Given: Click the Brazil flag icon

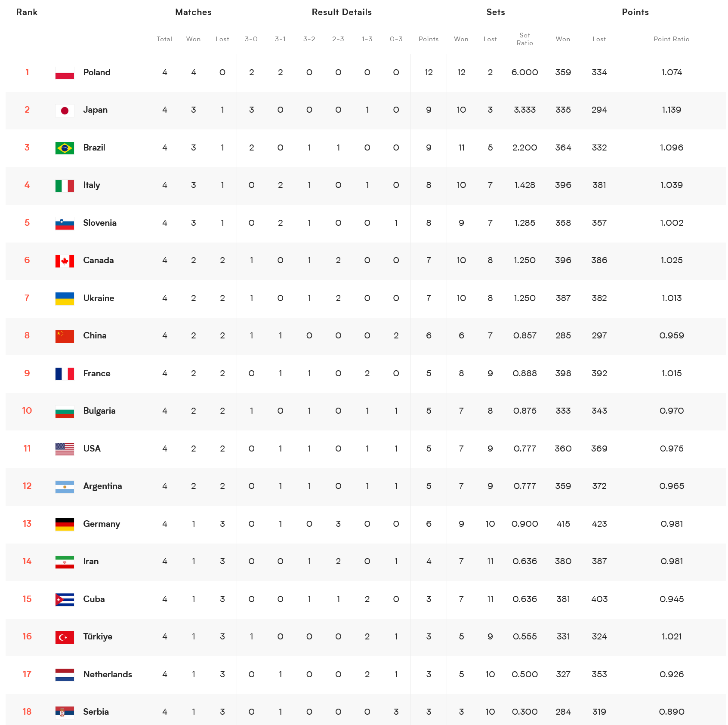Looking at the screenshot, I should (x=65, y=148).
